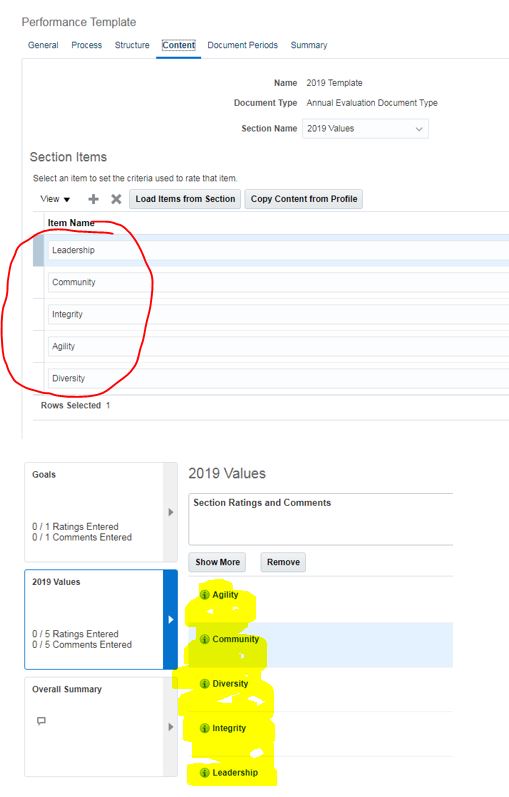
Task: Click the info icon next to Leadership
Action: [x=204, y=773]
